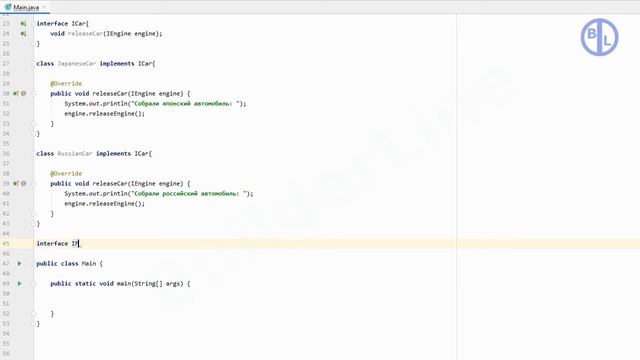The height and width of the screenshot is (360, 640).
Task: Fold the releaseCar method on line 39
Action: (34, 184)
